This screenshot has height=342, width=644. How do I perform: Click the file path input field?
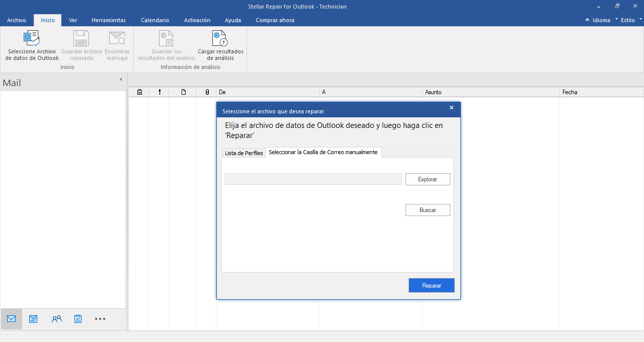pyautogui.click(x=313, y=179)
